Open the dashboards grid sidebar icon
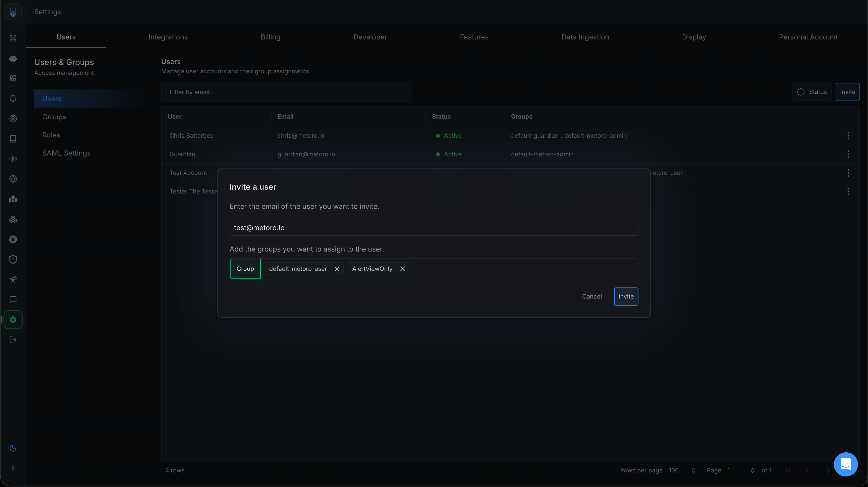The width and height of the screenshot is (868, 487). [x=13, y=78]
